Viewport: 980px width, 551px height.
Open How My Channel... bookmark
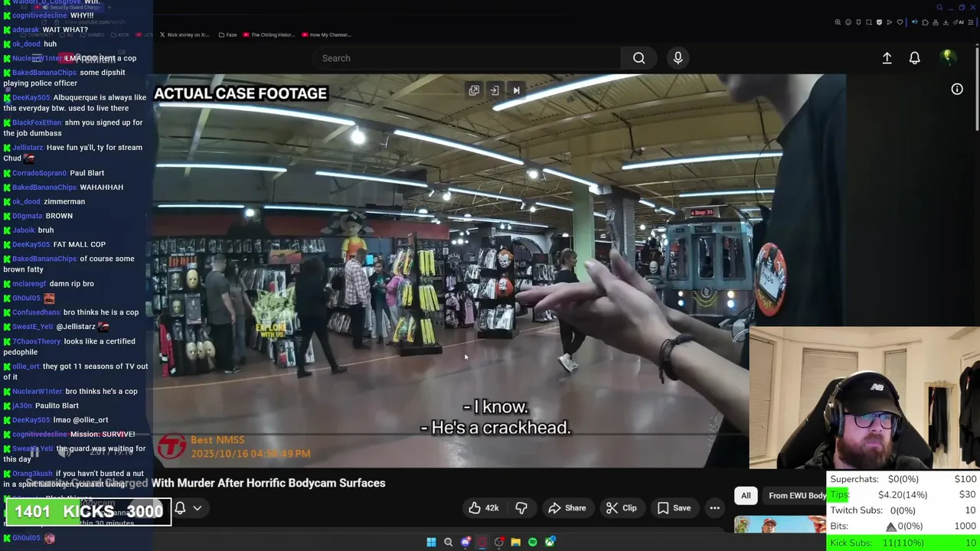coord(326,34)
